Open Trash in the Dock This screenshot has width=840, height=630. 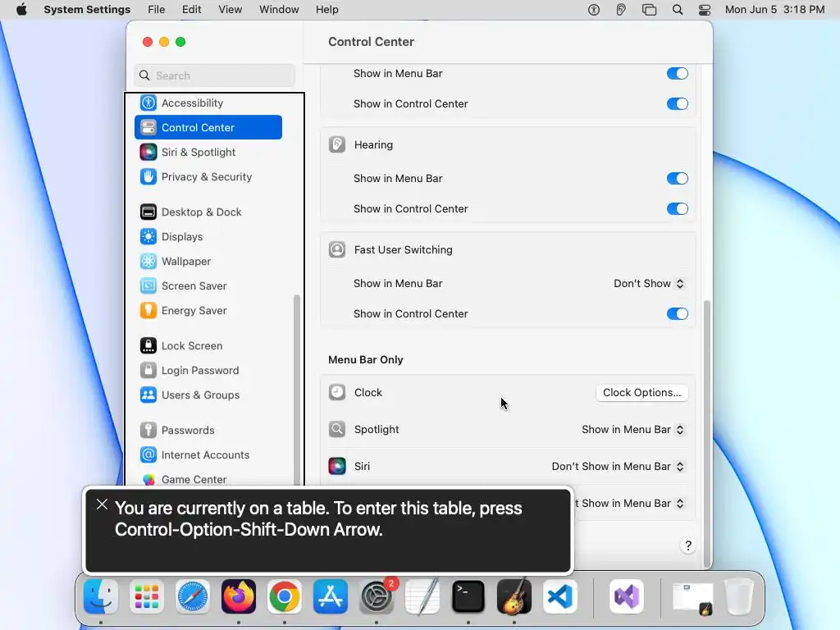pyautogui.click(x=739, y=597)
